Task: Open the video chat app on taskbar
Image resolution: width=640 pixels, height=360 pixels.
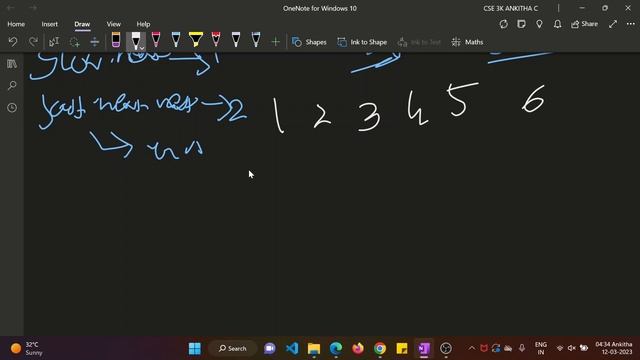Action: [x=270, y=348]
